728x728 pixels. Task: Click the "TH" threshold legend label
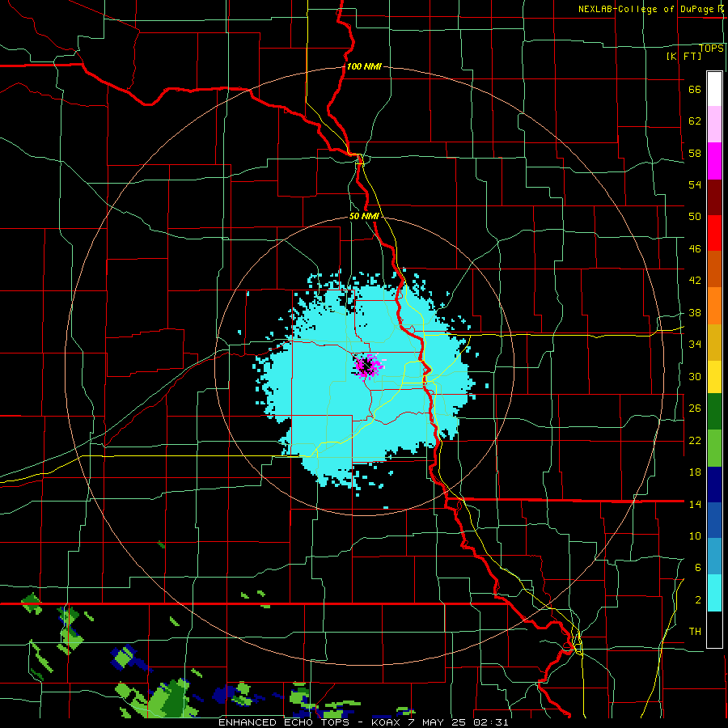695,632
